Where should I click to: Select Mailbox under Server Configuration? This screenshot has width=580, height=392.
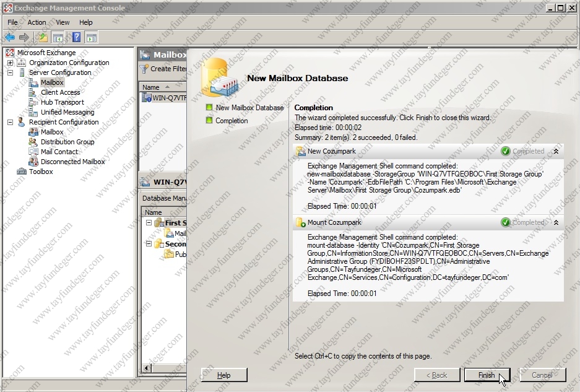point(52,82)
